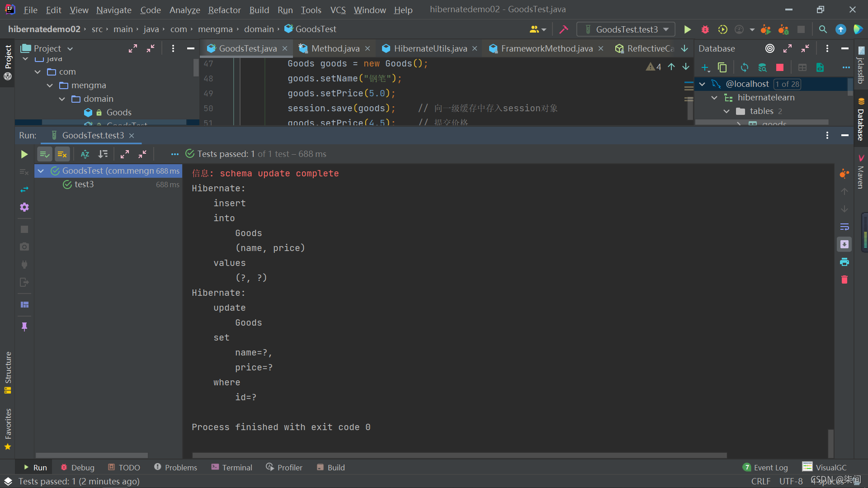
Task: Open Profiler tool window
Action: click(284, 467)
